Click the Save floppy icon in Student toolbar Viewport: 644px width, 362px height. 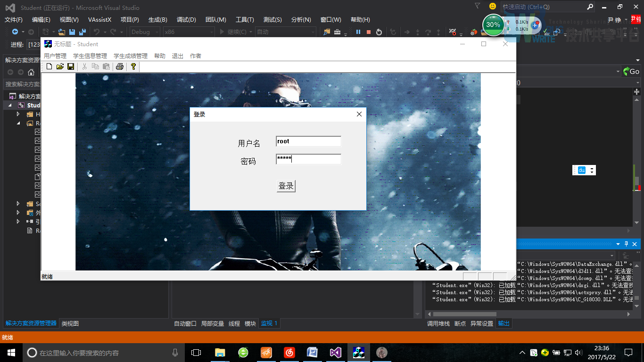tap(71, 66)
